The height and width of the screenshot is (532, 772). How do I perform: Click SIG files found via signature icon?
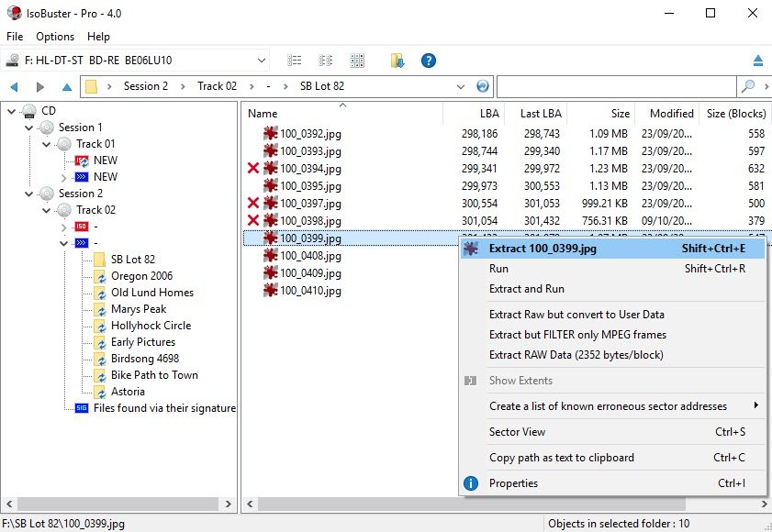[x=81, y=408]
